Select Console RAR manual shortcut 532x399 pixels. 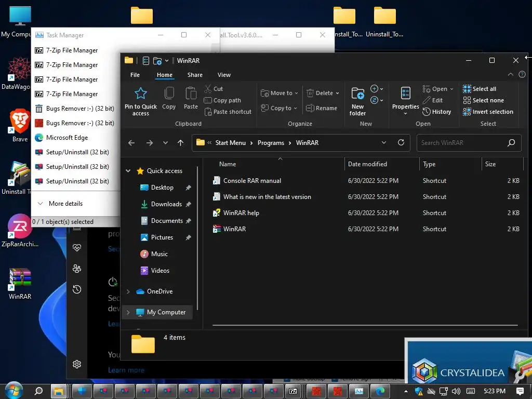pos(252,180)
